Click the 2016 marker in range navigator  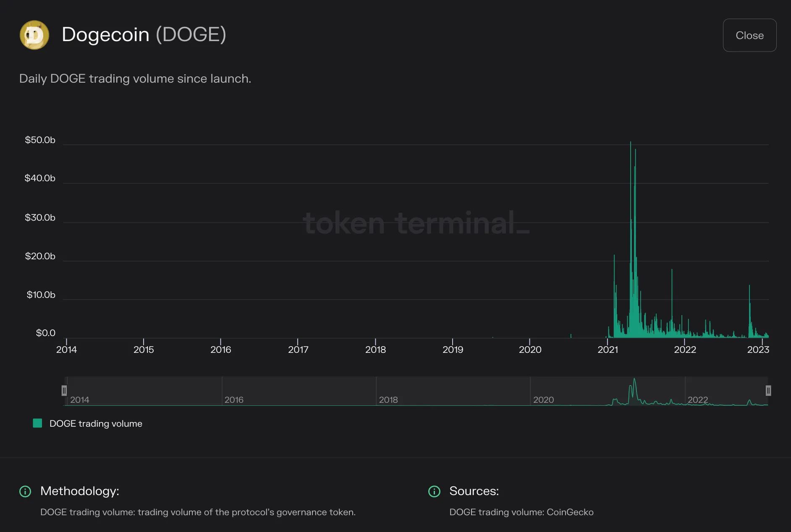click(x=234, y=400)
